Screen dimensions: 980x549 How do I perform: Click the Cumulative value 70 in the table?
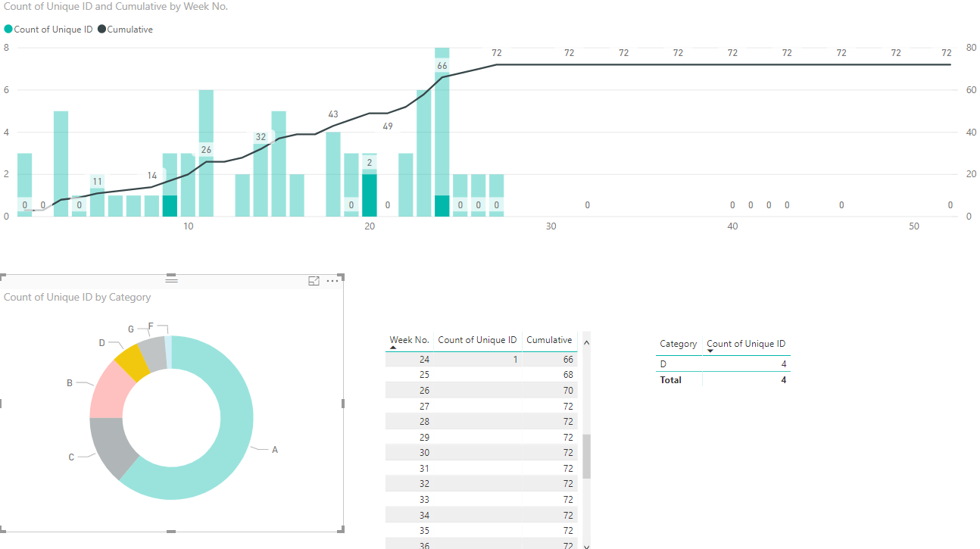pos(568,391)
